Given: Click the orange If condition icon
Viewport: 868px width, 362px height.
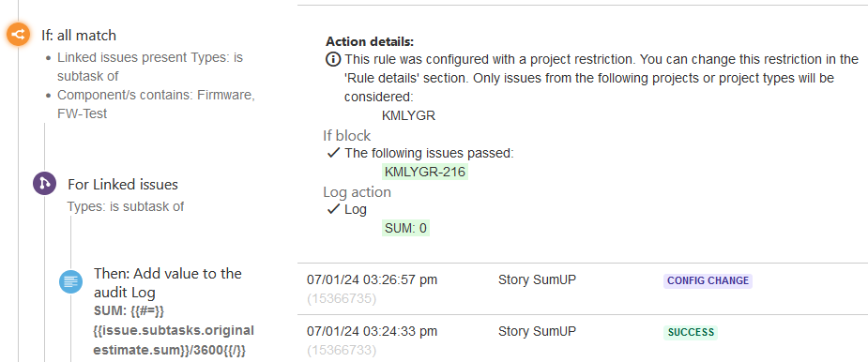Looking at the screenshot, I should [18, 36].
